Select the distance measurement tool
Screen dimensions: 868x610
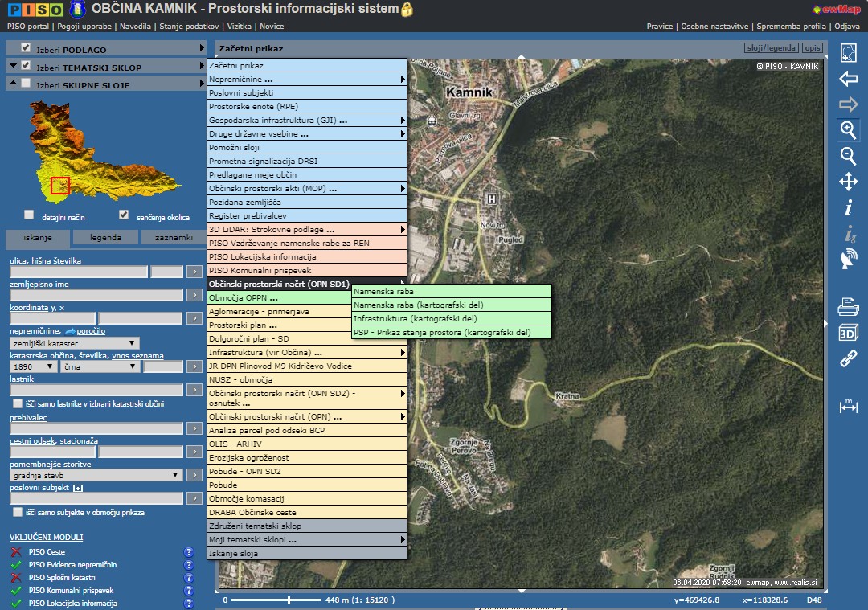point(848,406)
